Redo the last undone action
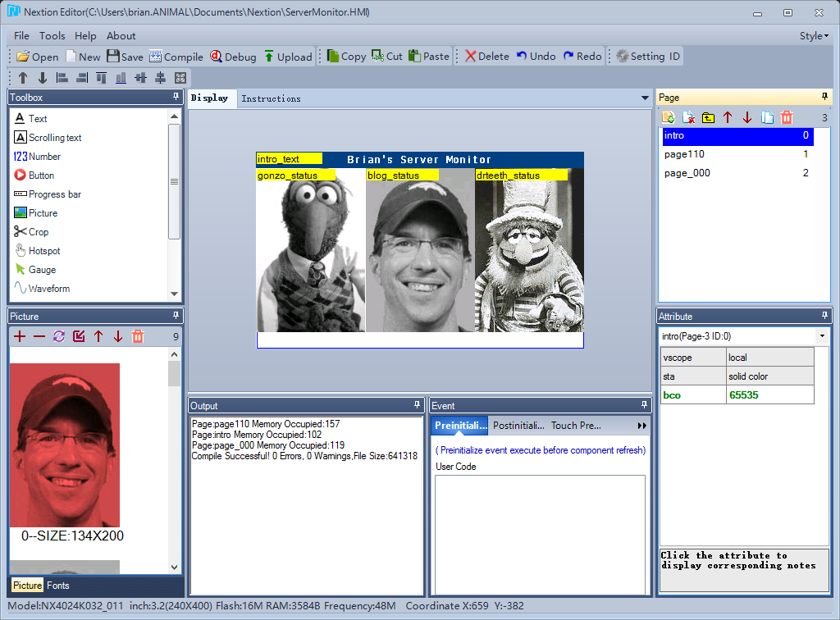 (582, 57)
